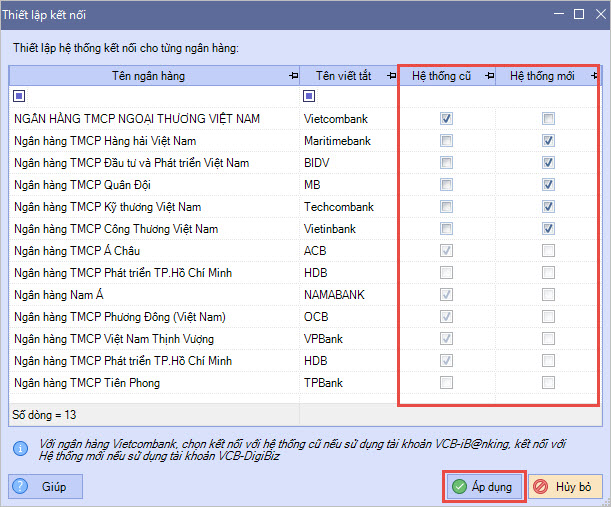Sort by the Tên ngân hàng column header
This screenshot has width=611, height=507.
[x=148, y=76]
